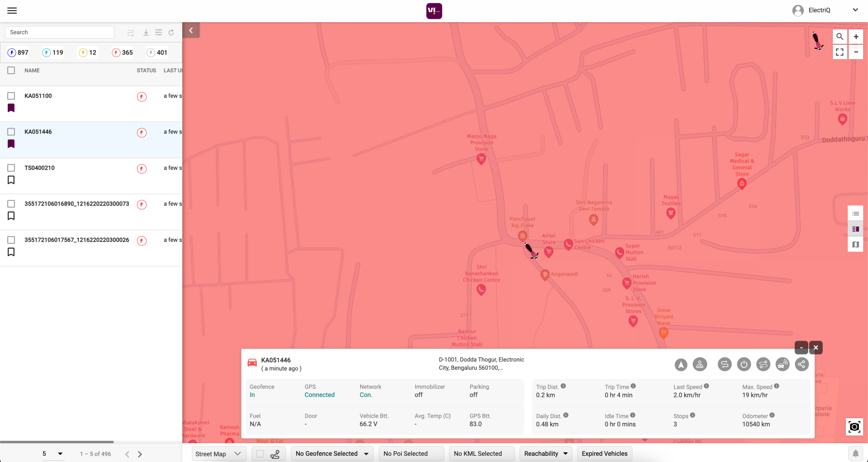Open the Street Map type dropdown
868x462 pixels.
(x=218, y=454)
